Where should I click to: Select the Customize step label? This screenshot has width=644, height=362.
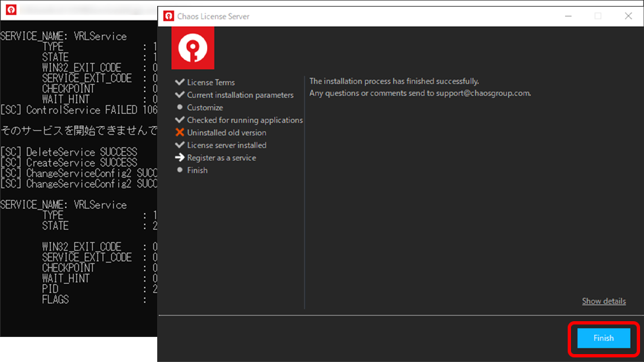click(x=205, y=107)
